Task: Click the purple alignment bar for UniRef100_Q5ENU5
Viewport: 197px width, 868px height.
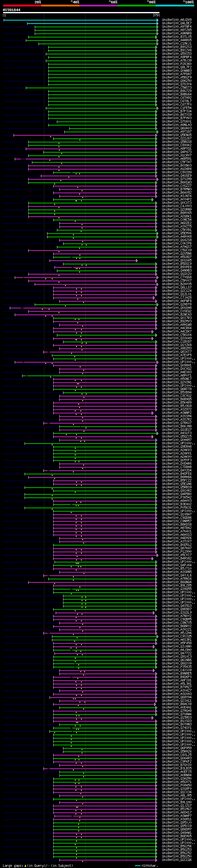Action: click(x=85, y=135)
